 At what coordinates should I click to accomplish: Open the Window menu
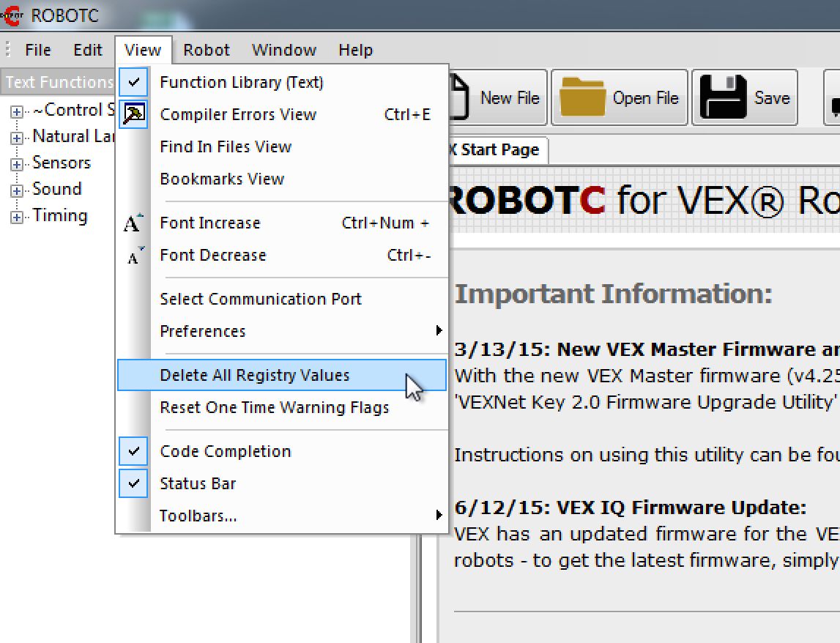click(284, 50)
